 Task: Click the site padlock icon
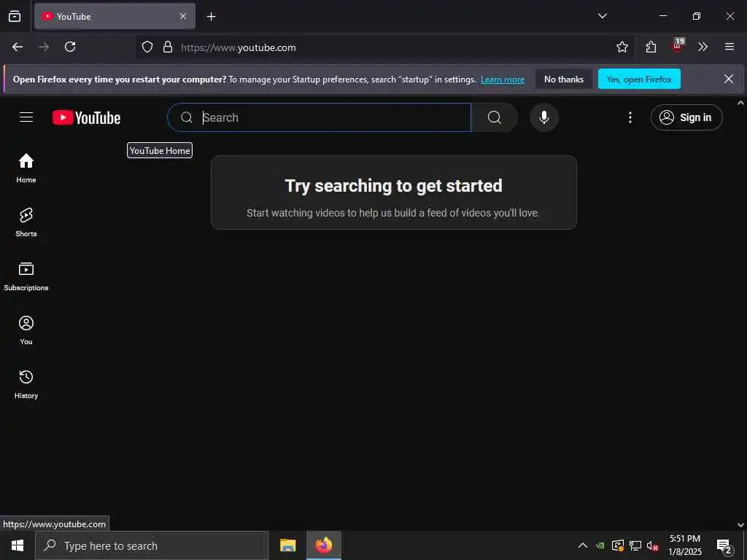[x=168, y=47]
